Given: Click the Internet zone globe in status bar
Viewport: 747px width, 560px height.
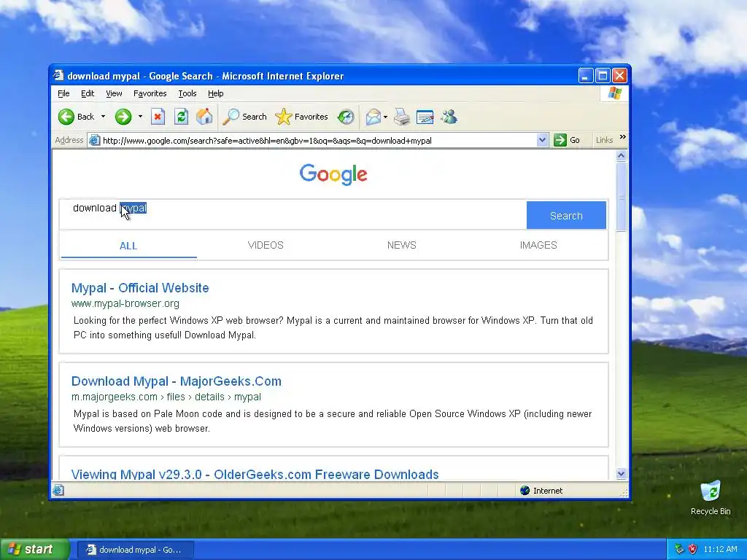Looking at the screenshot, I should (x=525, y=491).
